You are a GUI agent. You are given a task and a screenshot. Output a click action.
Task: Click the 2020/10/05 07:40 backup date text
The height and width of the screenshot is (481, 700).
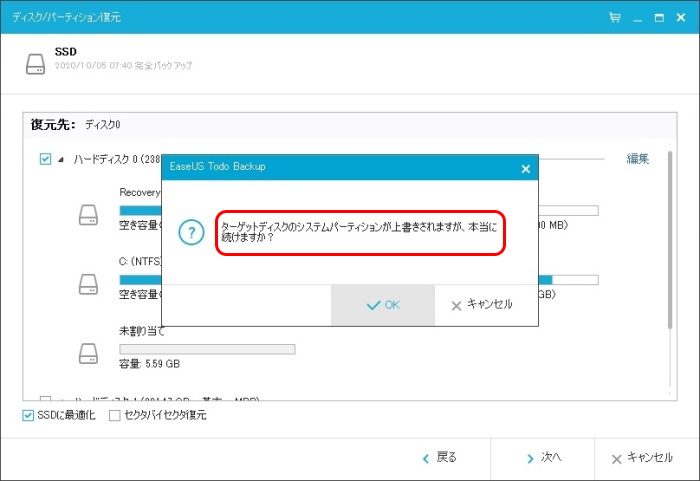click(123, 66)
